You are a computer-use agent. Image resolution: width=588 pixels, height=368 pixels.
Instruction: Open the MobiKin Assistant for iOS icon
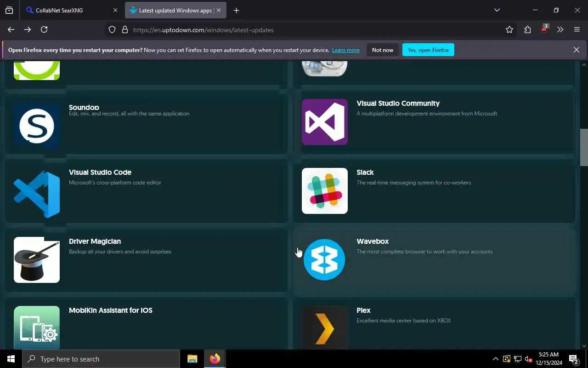[x=37, y=328]
